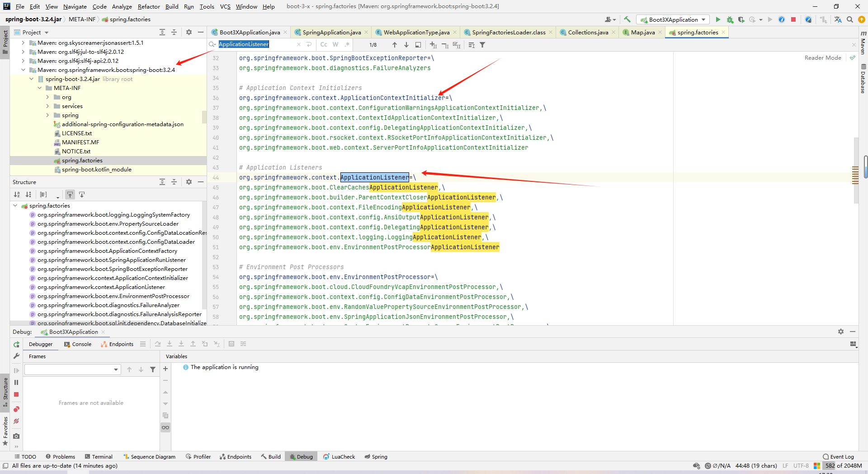Clear the search field text
The image size is (868, 474).
pos(298,44)
